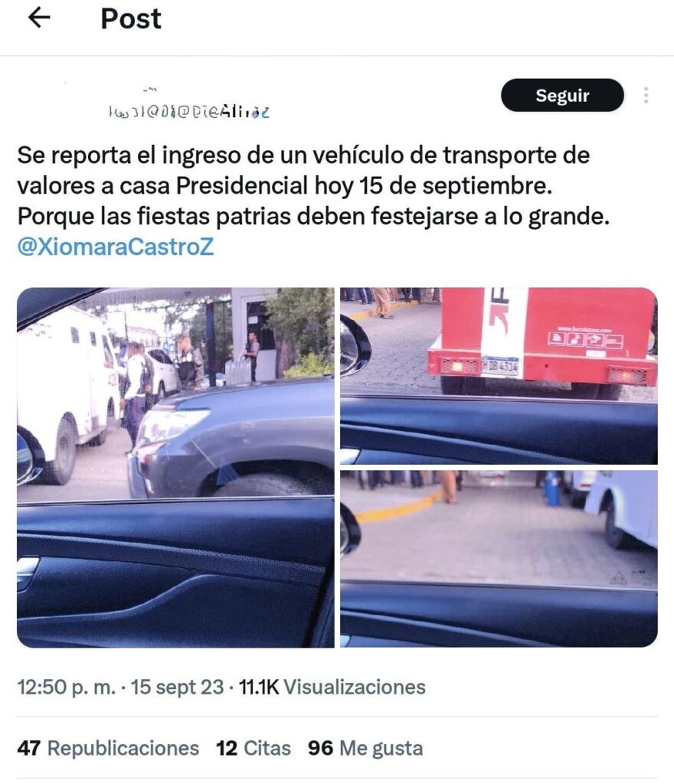Follow the account with Seguir button
Image resolution: width=674 pixels, height=784 pixels.
[562, 95]
